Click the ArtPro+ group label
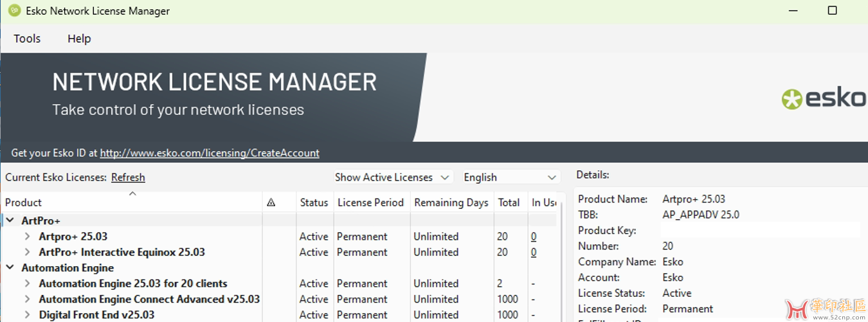Screen dimensions: 868x322 (41, 220)
